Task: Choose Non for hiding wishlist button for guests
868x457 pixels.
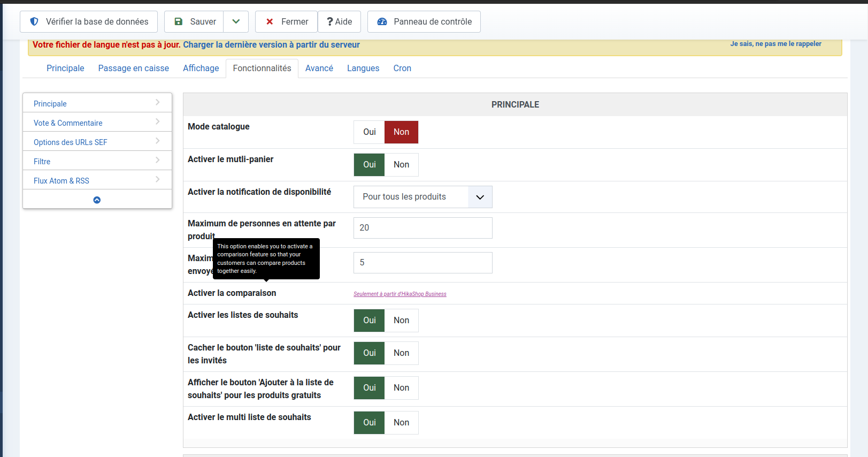Action: point(401,353)
